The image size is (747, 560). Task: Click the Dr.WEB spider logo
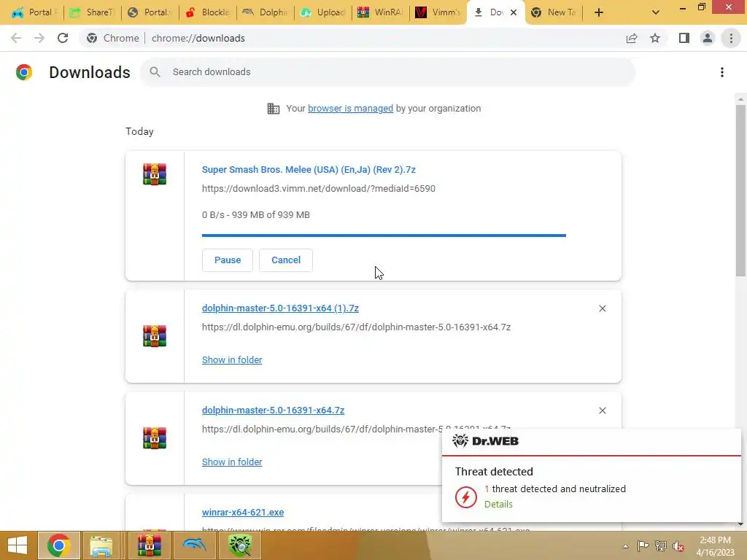460,441
